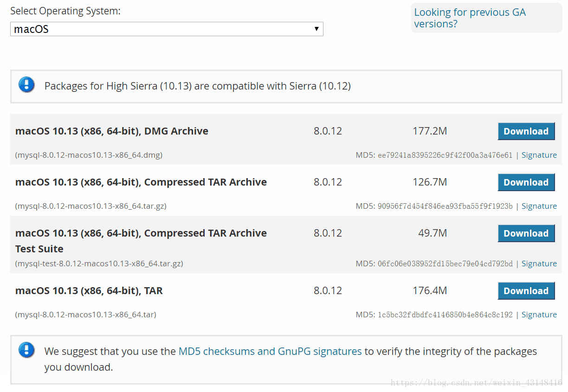Download the 176.4M TAR package
568x392 pixels.
tap(526, 291)
